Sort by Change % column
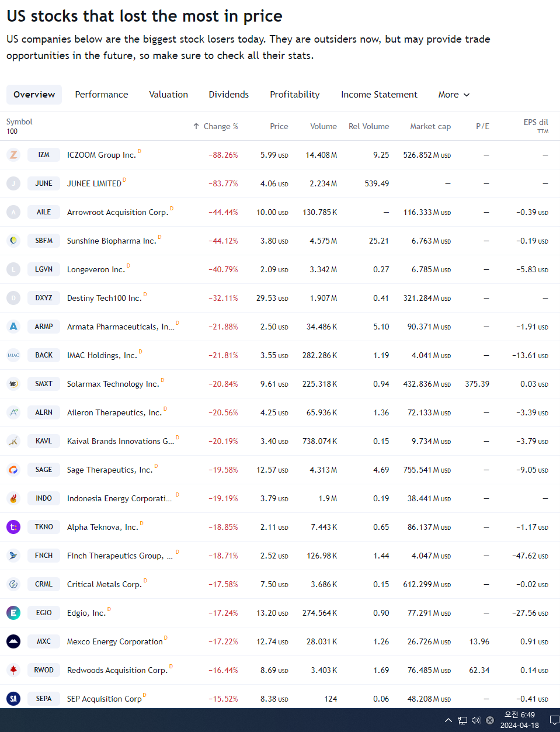560x732 pixels. click(215, 126)
